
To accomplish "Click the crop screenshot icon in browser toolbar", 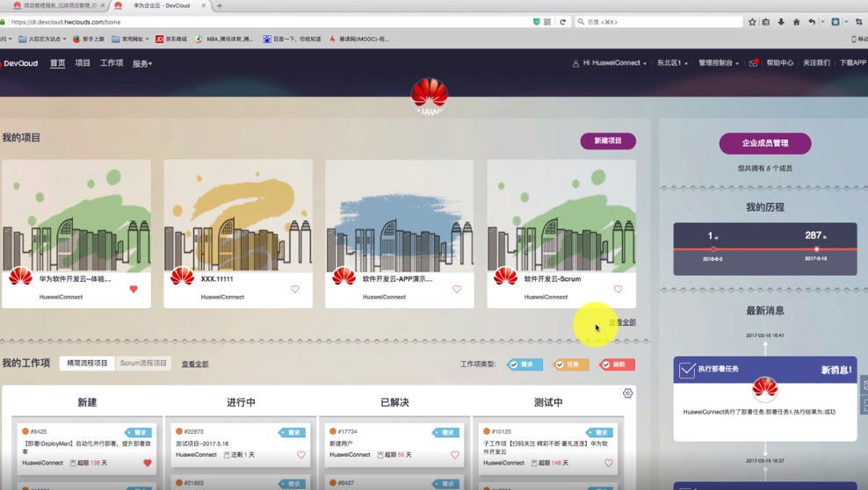I will [858, 22].
